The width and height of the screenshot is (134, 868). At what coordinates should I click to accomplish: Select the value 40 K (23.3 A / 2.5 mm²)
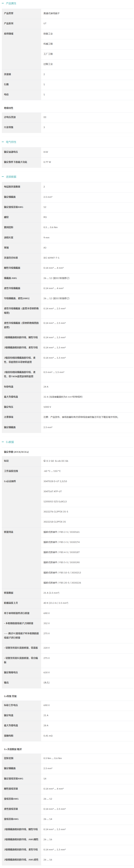[x=56, y=603]
